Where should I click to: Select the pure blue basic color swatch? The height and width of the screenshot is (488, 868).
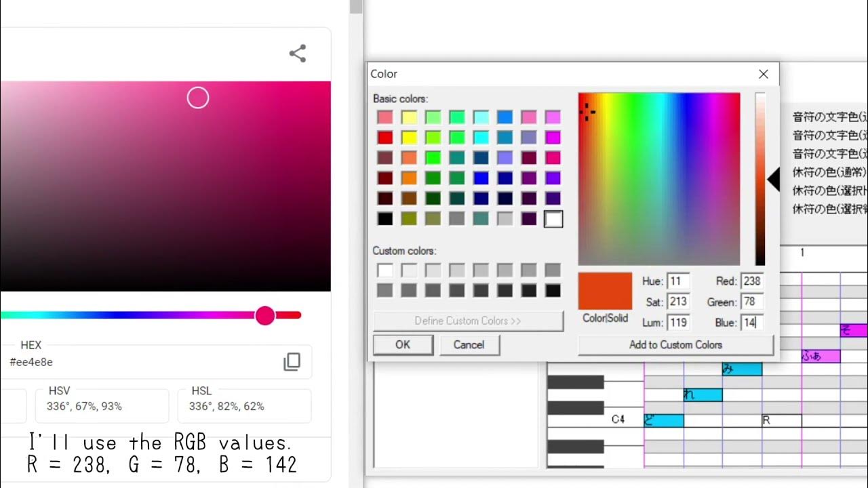click(481, 178)
